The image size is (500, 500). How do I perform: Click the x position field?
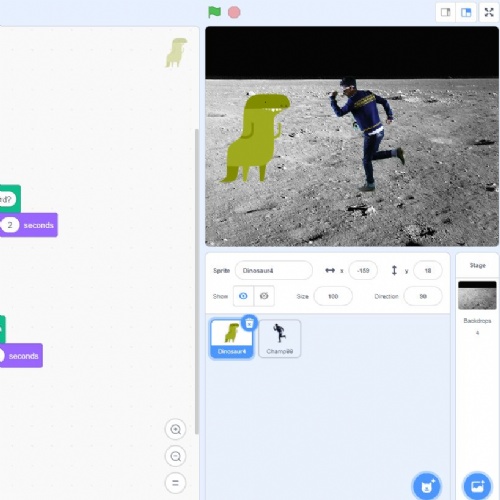pos(363,270)
